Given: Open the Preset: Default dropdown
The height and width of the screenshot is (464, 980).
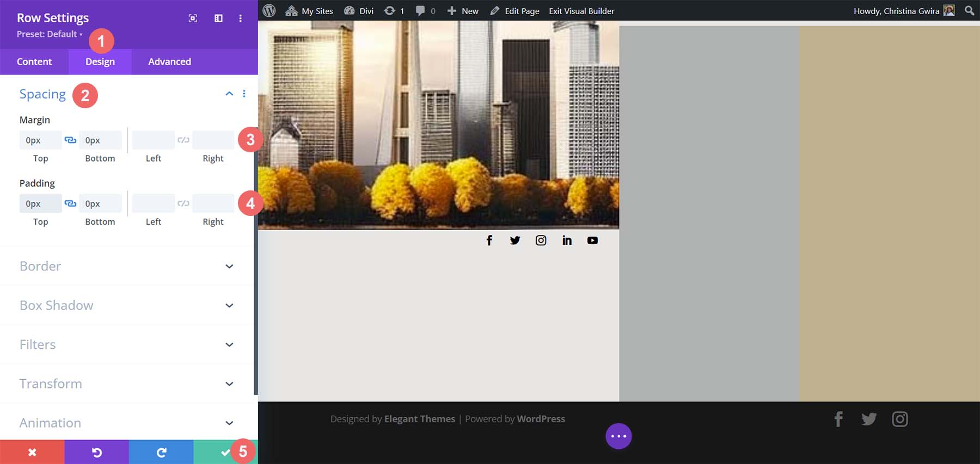Looking at the screenshot, I should 50,34.
